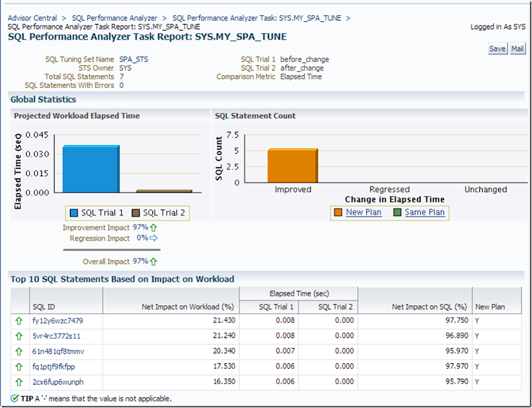Click green improvement arrow beside fy12y6wzc7479
Screen dimensions: 532x408
[x=19, y=320]
